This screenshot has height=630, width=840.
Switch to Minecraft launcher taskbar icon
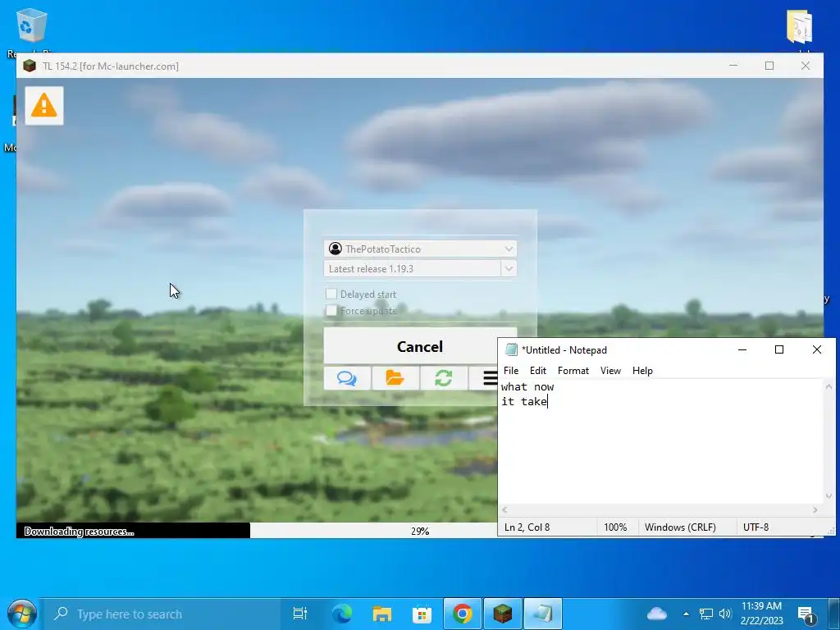click(503, 614)
